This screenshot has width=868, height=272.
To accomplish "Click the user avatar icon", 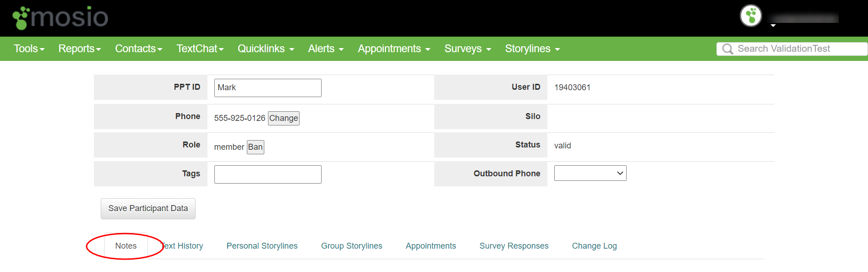I will (x=750, y=16).
